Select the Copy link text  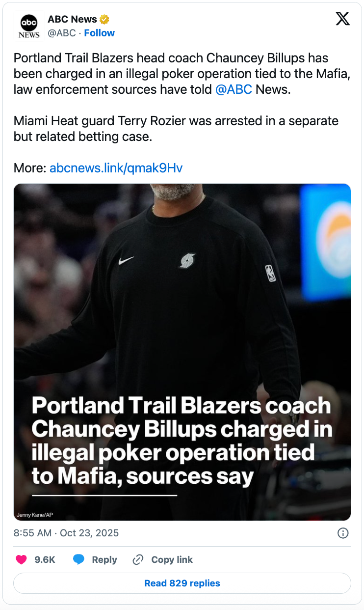click(x=172, y=559)
